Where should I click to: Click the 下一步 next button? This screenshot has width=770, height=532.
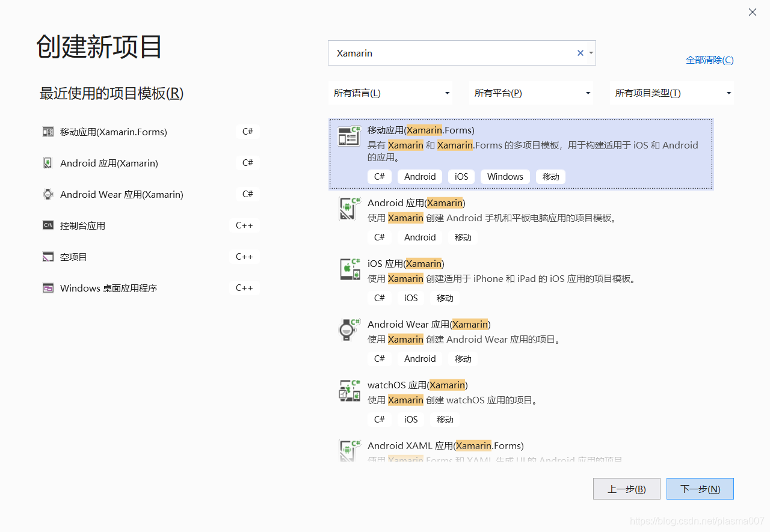pyautogui.click(x=700, y=489)
